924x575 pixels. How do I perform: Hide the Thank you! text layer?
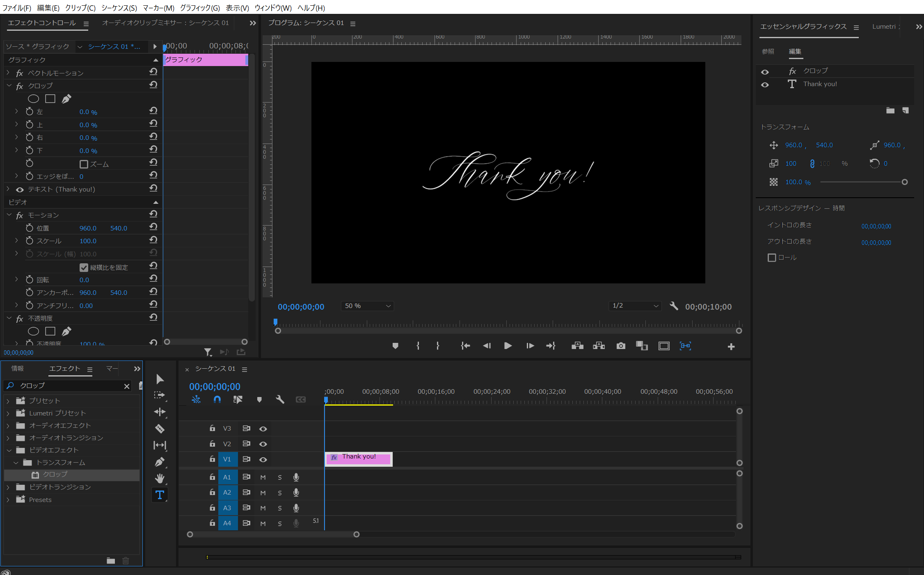[x=765, y=85]
